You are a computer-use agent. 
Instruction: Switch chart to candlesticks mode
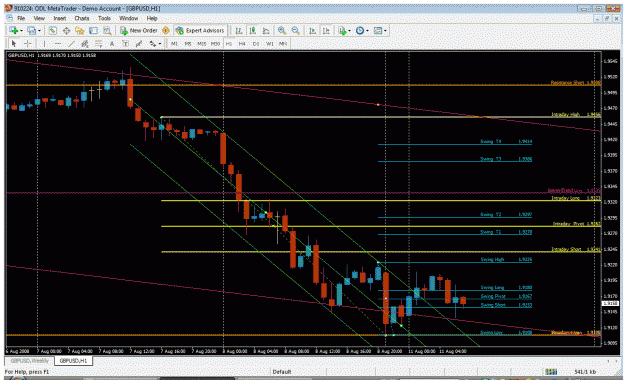click(252, 31)
